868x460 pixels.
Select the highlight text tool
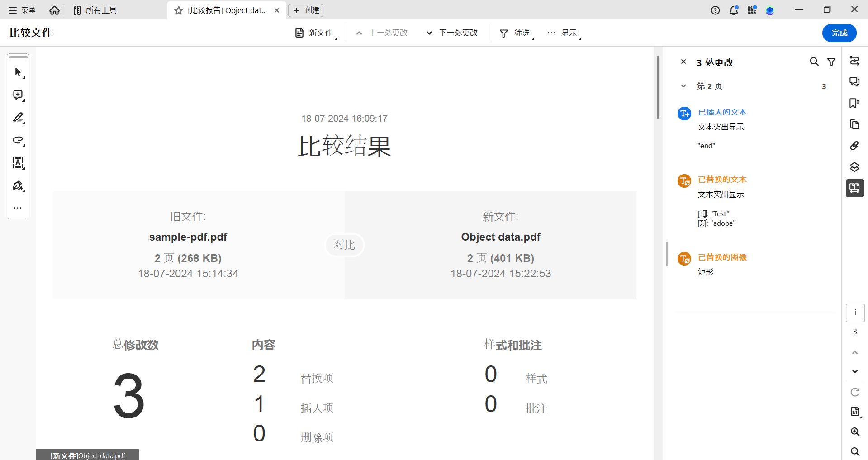[x=18, y=118]
